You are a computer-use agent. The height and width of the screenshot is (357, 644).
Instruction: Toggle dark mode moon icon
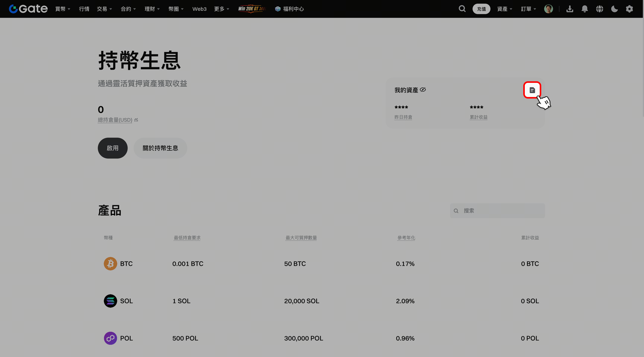[x=614, y=9]
